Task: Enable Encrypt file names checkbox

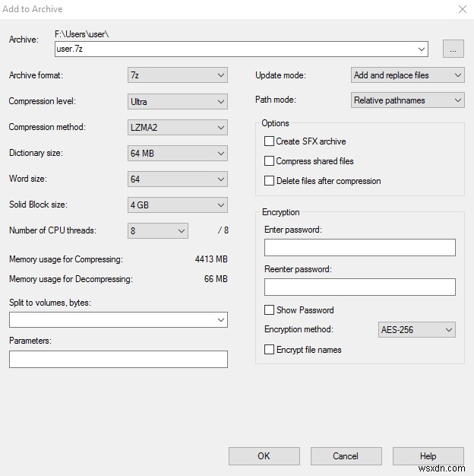Action: click(270, 350)
